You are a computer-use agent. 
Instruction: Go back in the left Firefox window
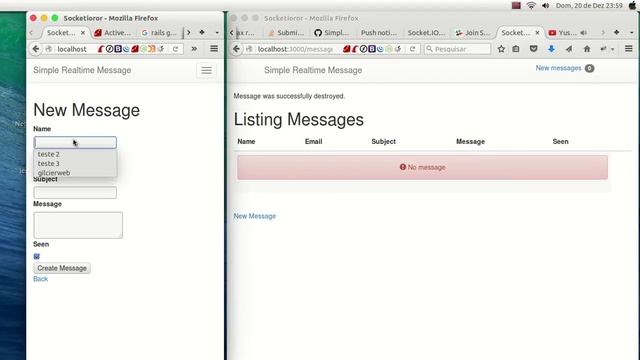point(36,49)
